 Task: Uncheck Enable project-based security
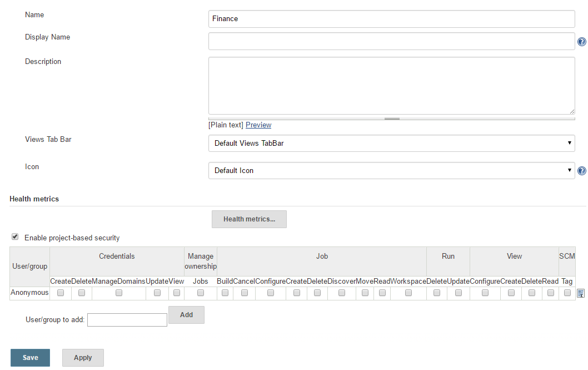pyautogui.click(x=15, y=236)
